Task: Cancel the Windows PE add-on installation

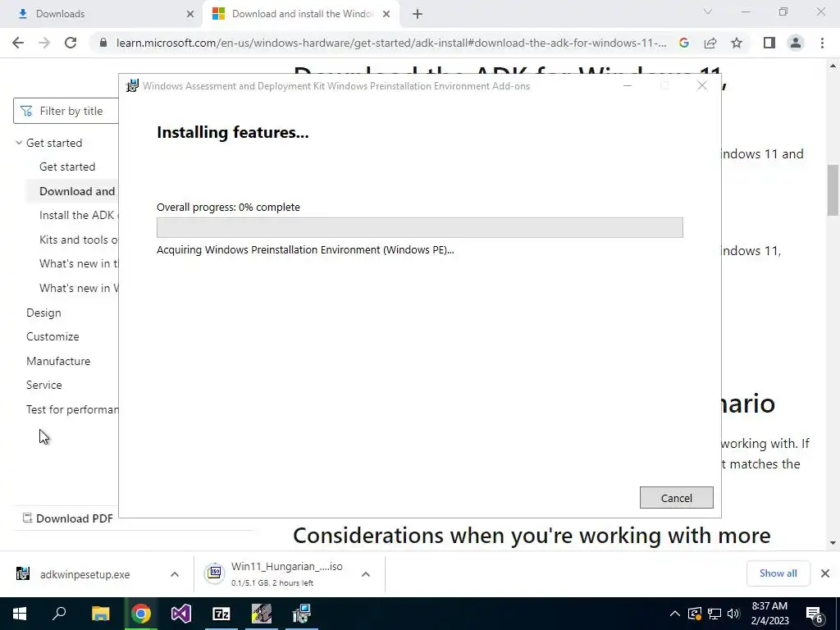Action: pos(676,498)
